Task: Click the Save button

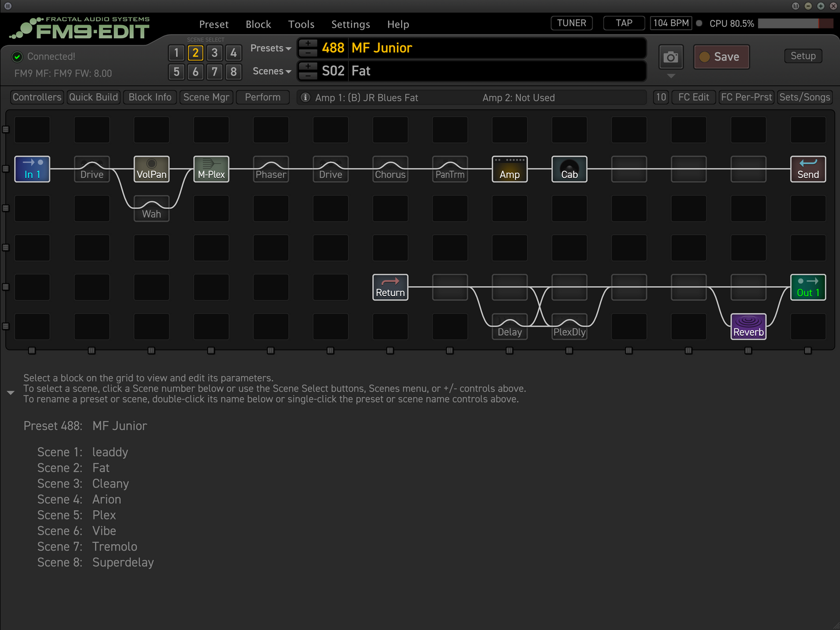Action: [721, 57]
